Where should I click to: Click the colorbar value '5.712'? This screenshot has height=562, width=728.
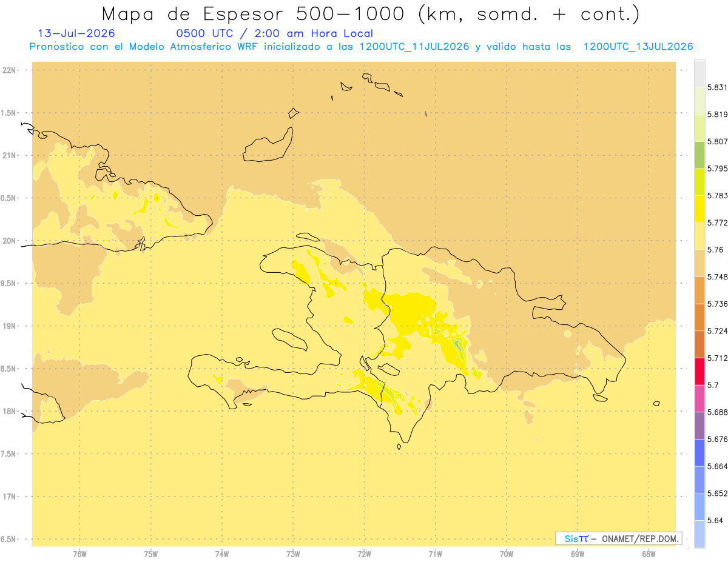click(717, 358)
